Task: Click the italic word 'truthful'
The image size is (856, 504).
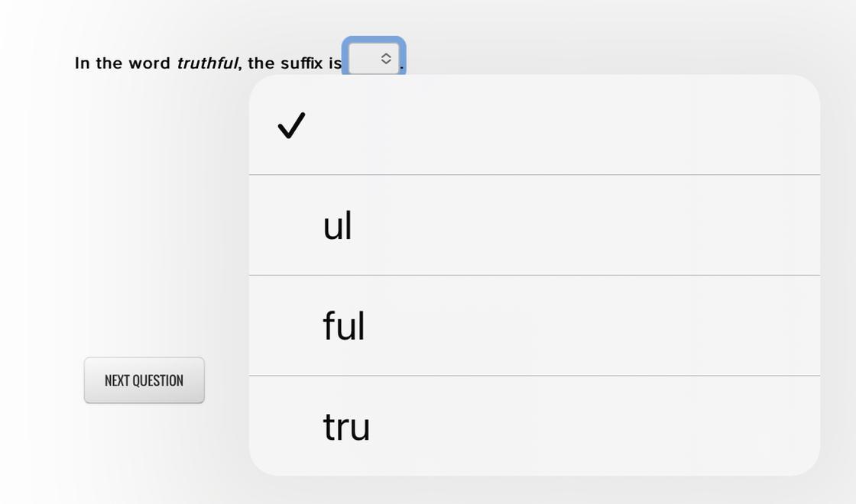Action: coord(207,63)
